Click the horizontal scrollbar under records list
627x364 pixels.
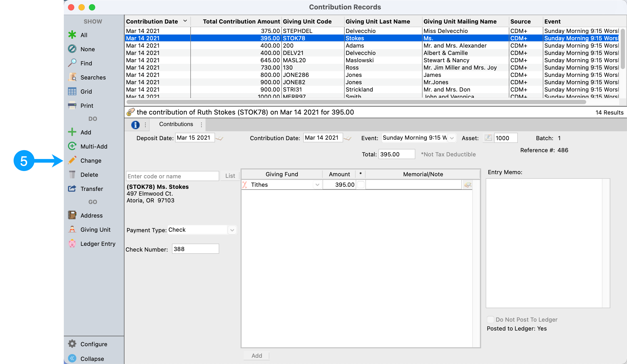[x=356, y=102]
